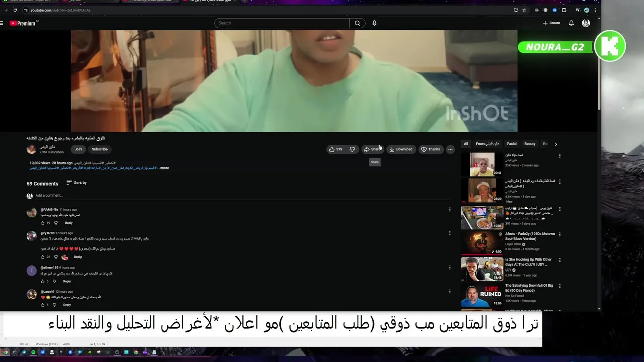
Task: Click Windows (CRLF) in Notepad status bar
Action: tap(47, 344)
